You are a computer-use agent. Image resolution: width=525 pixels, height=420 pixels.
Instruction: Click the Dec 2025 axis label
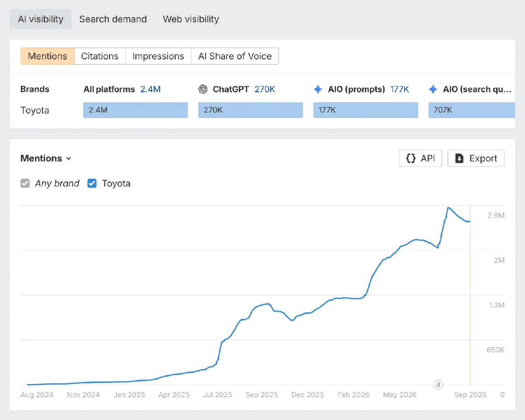[308, 395]
